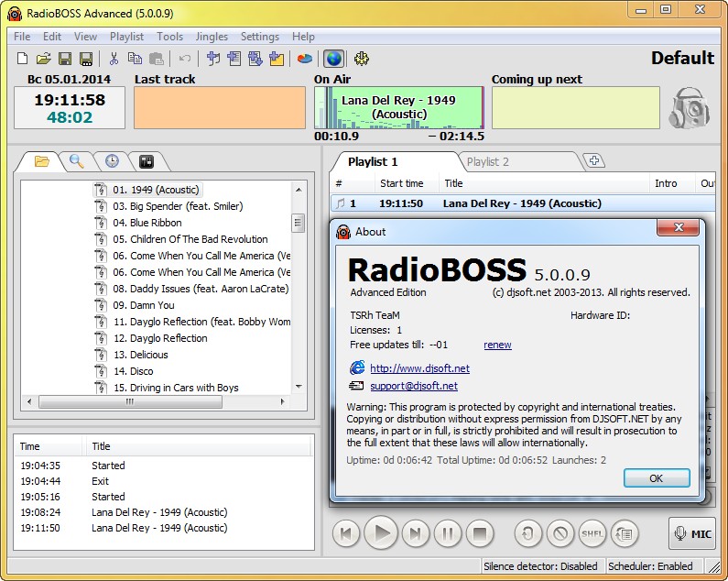Open the Playlist menu

tap(126, 37)
